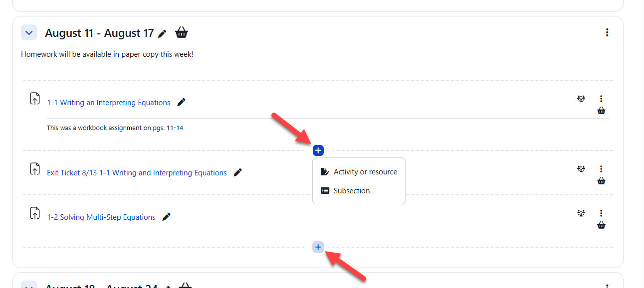This screenshot has height=288, width=644.
Task: Click pencil icon beside Exit Ticket 8/13
Action: [x=238, y=172]
